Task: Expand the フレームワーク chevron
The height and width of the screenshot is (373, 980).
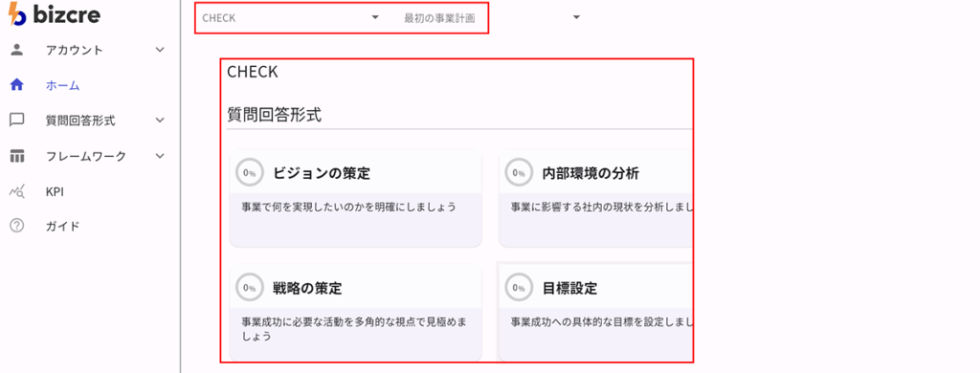Action: coord(160,156)
